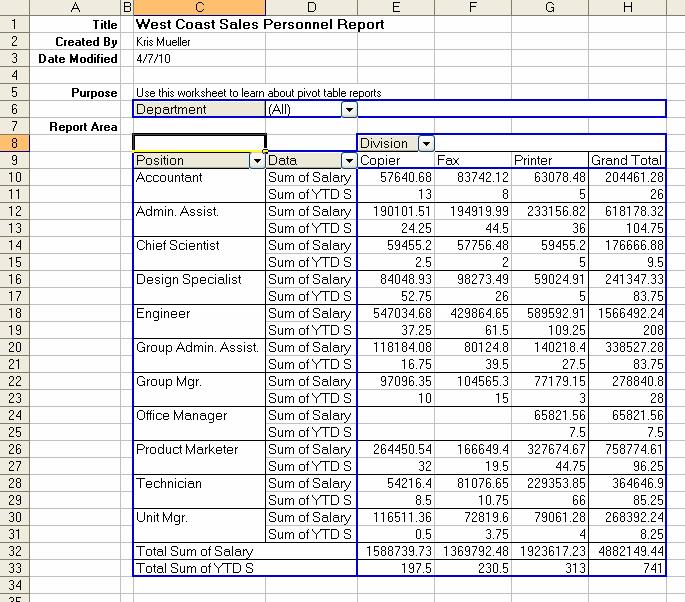This screenshot has width=685, height=602.
Task: Click the 'Purpose' label cell
Action: pos(75,93)
